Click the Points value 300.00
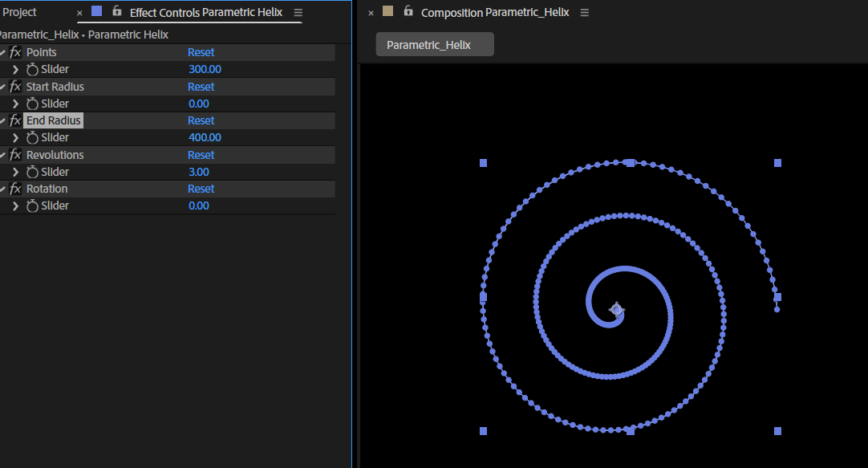This screenshot has height=468, width=868. tap(205, 69)
